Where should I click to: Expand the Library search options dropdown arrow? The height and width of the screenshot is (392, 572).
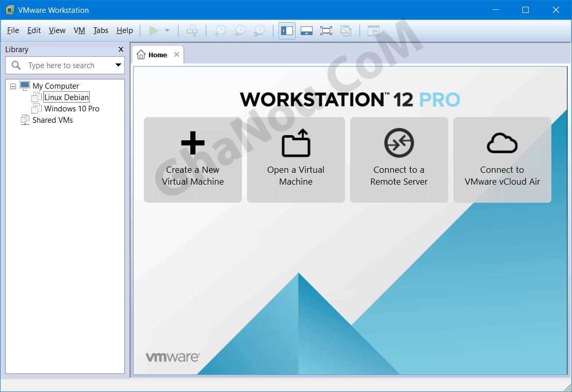[118, 65]
